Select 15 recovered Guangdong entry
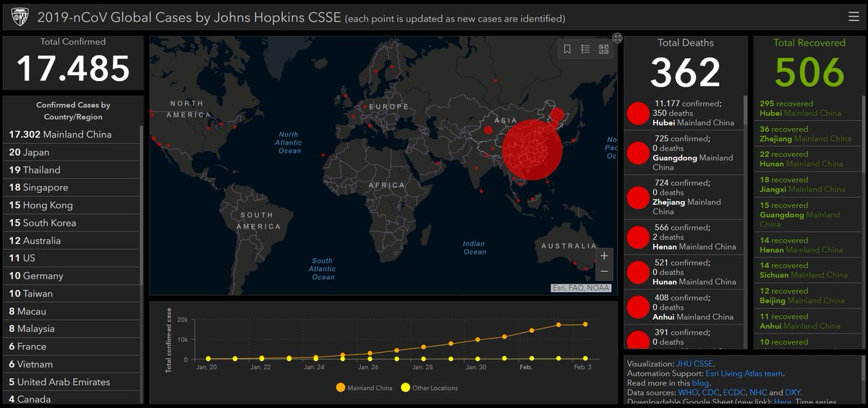The width and height of the screenshot is (868, 408). point(807,215)
